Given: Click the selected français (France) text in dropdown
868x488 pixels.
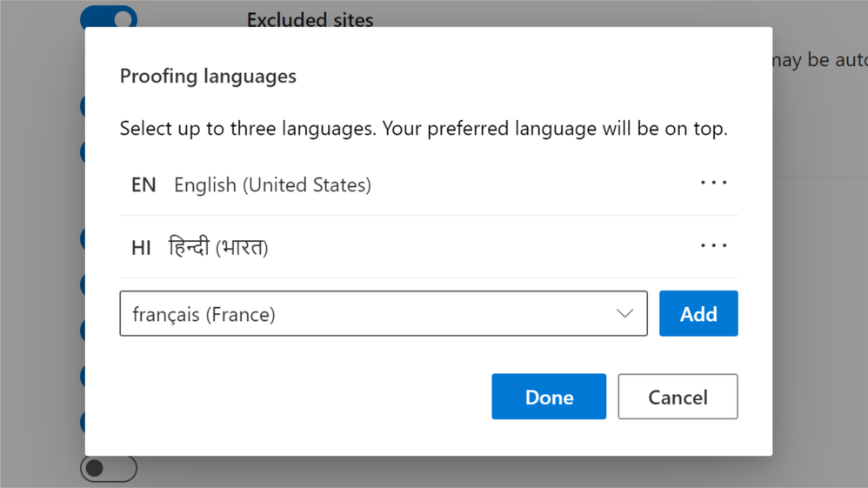Looking at the screenshot, I should pos(204,315).
